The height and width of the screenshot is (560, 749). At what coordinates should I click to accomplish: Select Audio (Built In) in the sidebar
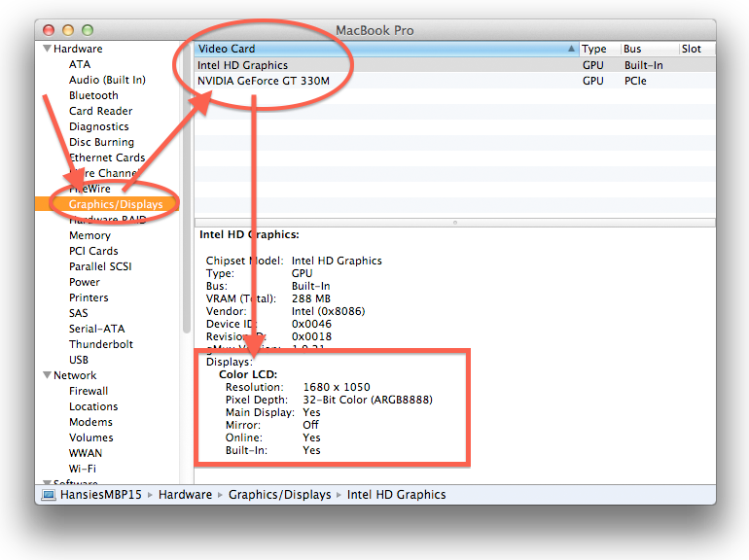107,80
